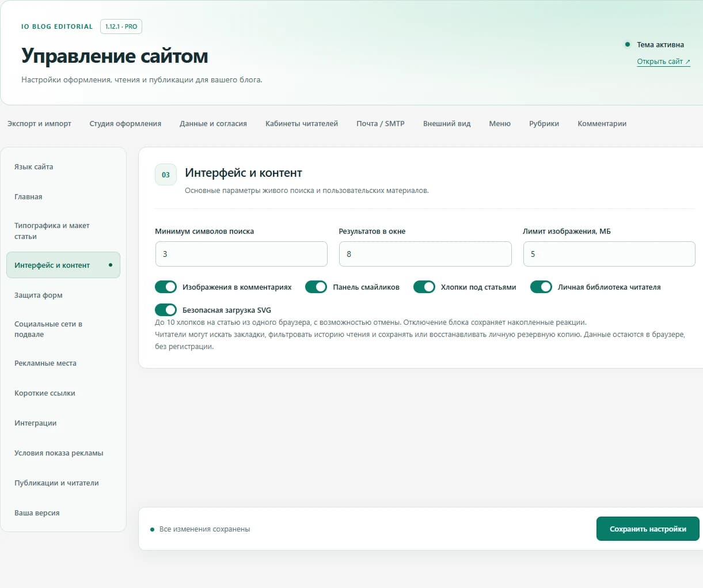Focus the Минимум символов поиска field
Viewport: 703px width, 588px height.
click(241, 254)
